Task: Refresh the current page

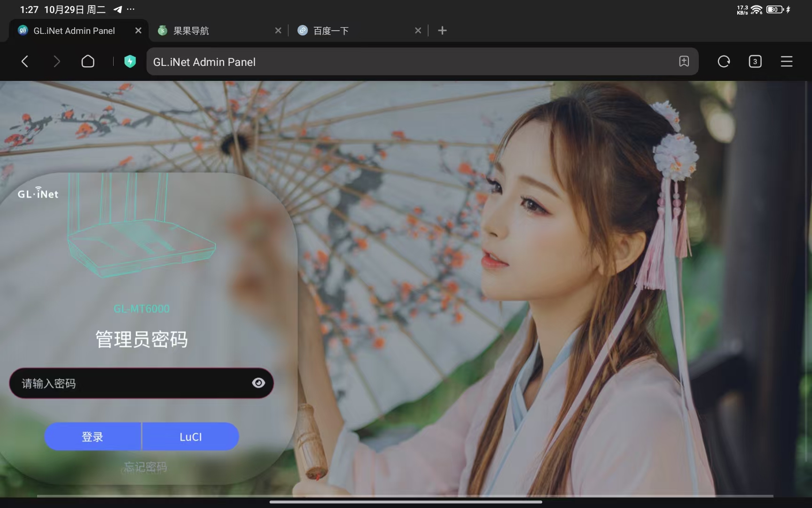Action: (x=724, y=61)
